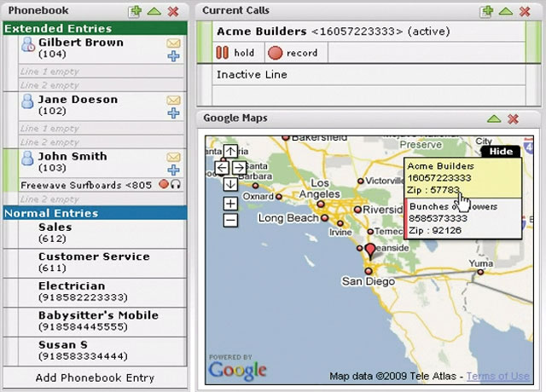Pan the map up

point(230,152)
